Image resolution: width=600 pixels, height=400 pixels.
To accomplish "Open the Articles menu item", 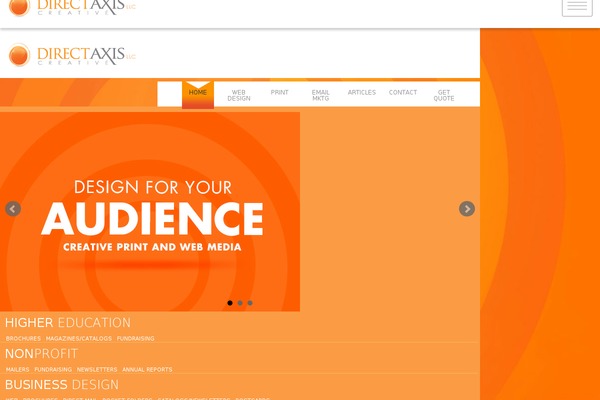I will click(x=362, y=92).
